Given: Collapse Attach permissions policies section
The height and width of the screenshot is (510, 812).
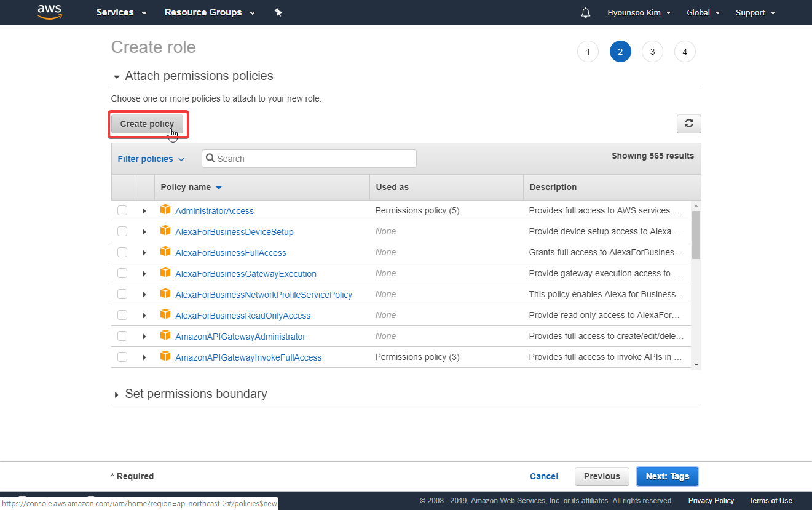Looking at the screenshot, I should click(x=117, y=77).
